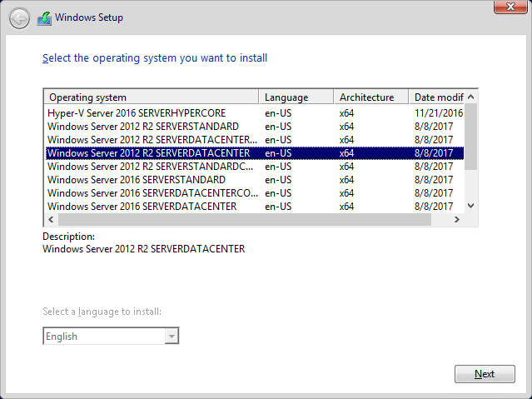532x399 pixels.
Task: Click horizontal scroll left arrow
Action: coord(52,219)
